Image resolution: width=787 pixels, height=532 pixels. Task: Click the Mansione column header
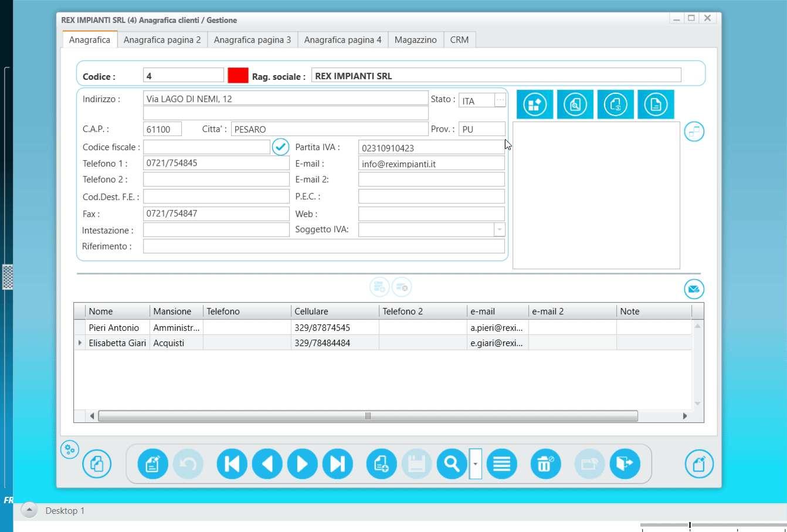coord(177,311)
